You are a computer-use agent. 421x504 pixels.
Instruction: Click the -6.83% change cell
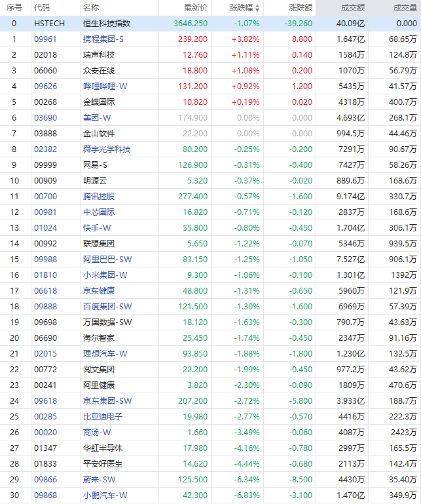click(247, 495)
